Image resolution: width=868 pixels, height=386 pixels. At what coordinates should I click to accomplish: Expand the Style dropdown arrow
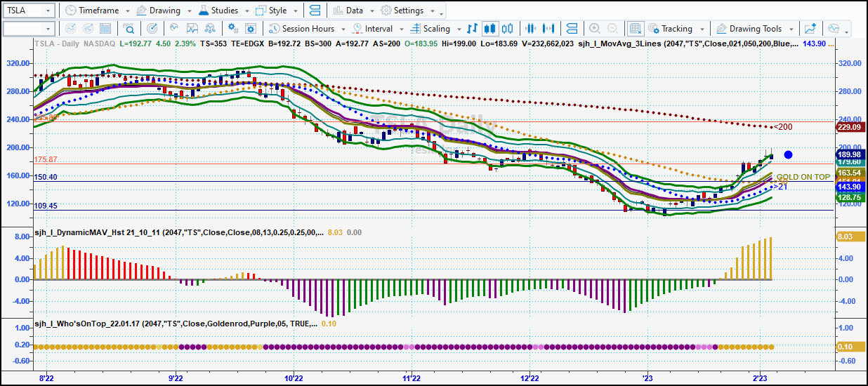[294, 11]
